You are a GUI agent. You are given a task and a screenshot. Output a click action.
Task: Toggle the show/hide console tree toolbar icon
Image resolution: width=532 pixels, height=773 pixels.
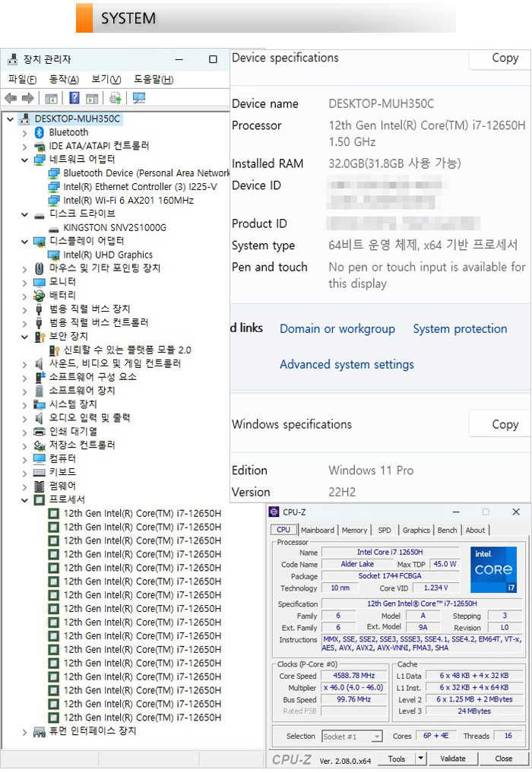point(51,99)
